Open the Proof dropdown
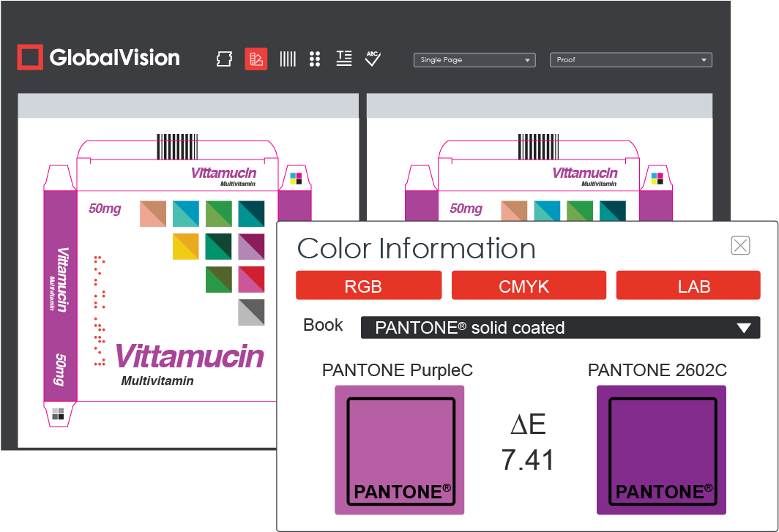Screen dimensions: 779x532 (631, 59)
